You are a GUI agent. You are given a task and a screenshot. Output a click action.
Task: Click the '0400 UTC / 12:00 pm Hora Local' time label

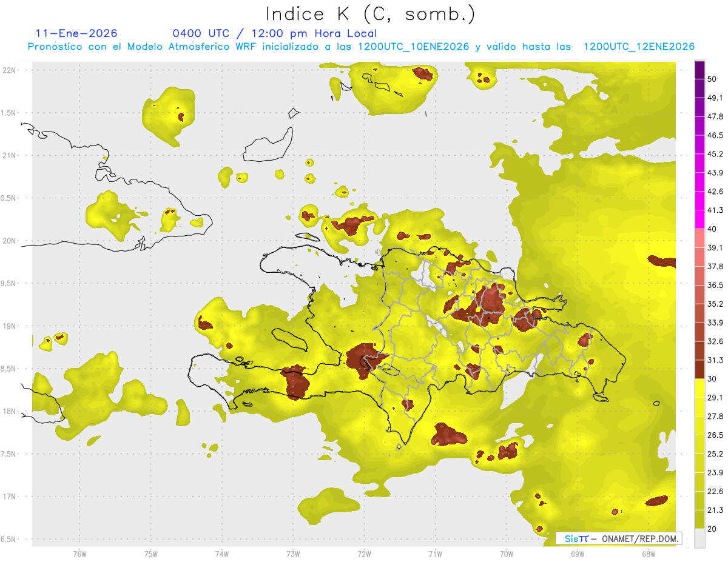[275, 33]
